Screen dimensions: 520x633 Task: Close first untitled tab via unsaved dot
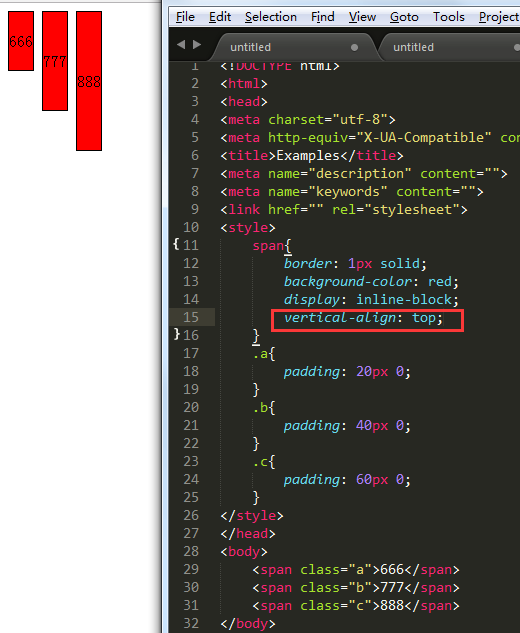tap(354, 48)
